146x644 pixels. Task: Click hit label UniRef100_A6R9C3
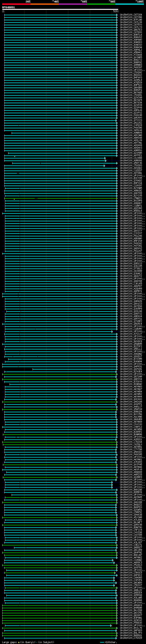pos(131,562)
